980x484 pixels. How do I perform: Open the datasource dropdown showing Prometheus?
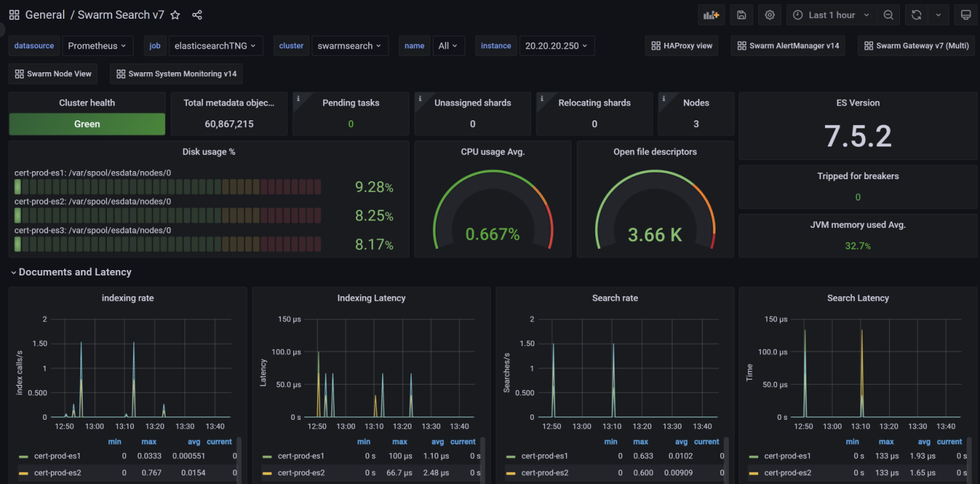(98, 46)
